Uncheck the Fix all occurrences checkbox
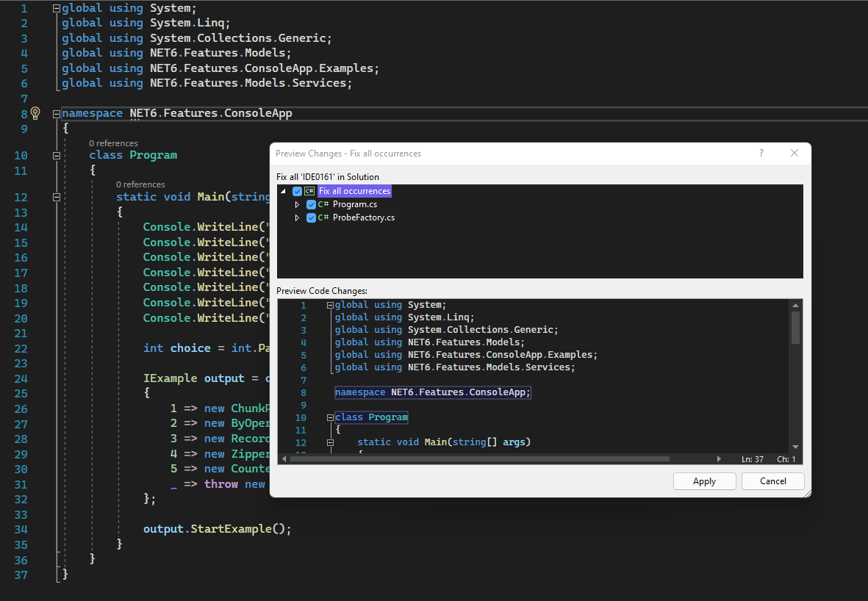The width and height of the screenshot is (868, 601). click(x=298, y=190)
